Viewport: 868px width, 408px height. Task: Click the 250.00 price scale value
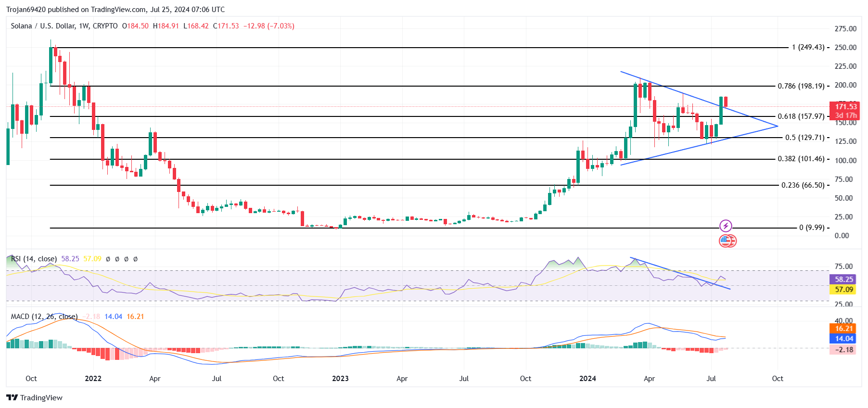[845, 48]
